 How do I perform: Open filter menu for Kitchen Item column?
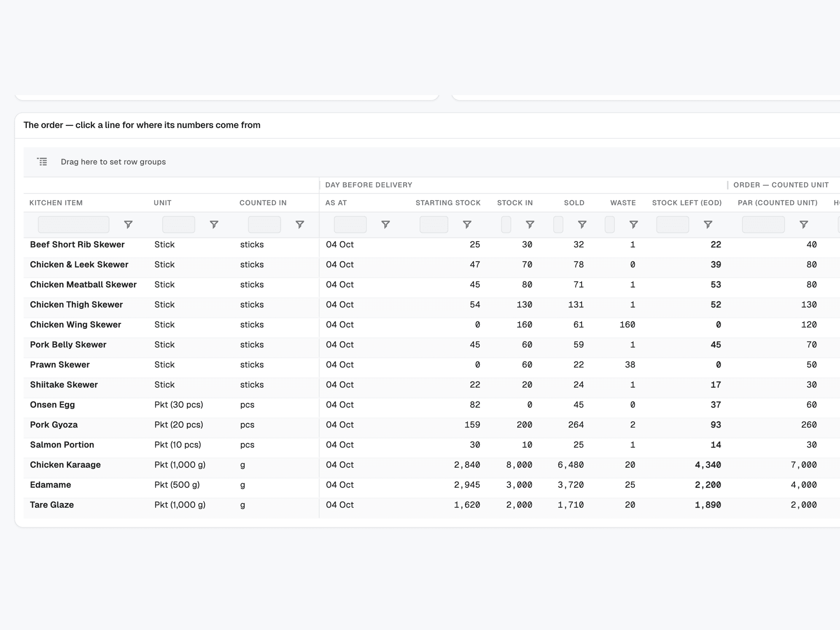(x=128, y=225)
